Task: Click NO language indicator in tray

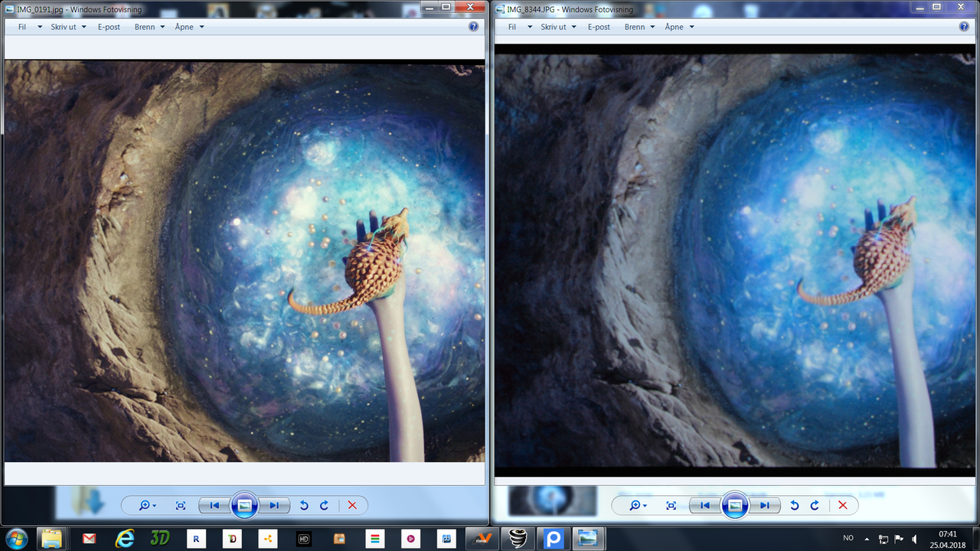Action: [x=848, y=538]
